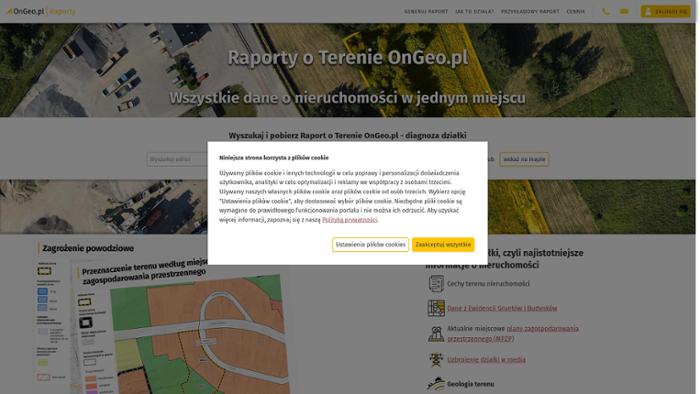
Task: Open the Cennik menu item
Action: pos(575,12)
